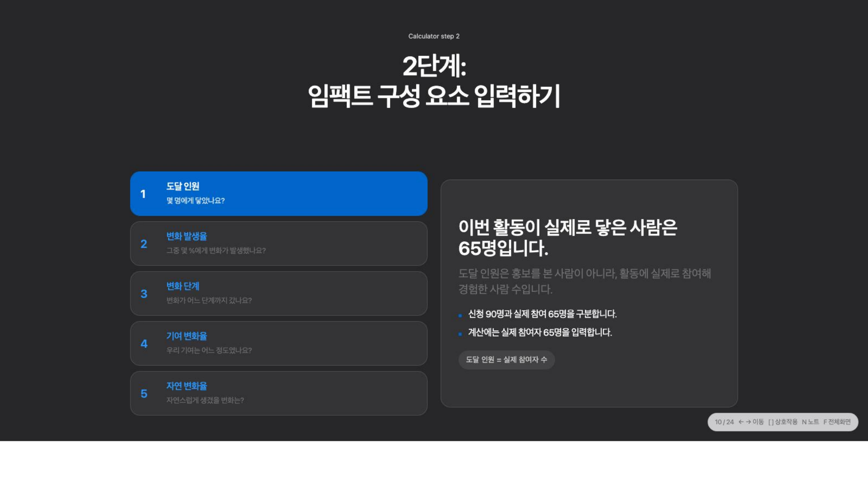The width and height of the screenshot is (868, 488).
Task: Click the subtitle '몇 명에게 닿았나요?'
Action: click(196, 201)
